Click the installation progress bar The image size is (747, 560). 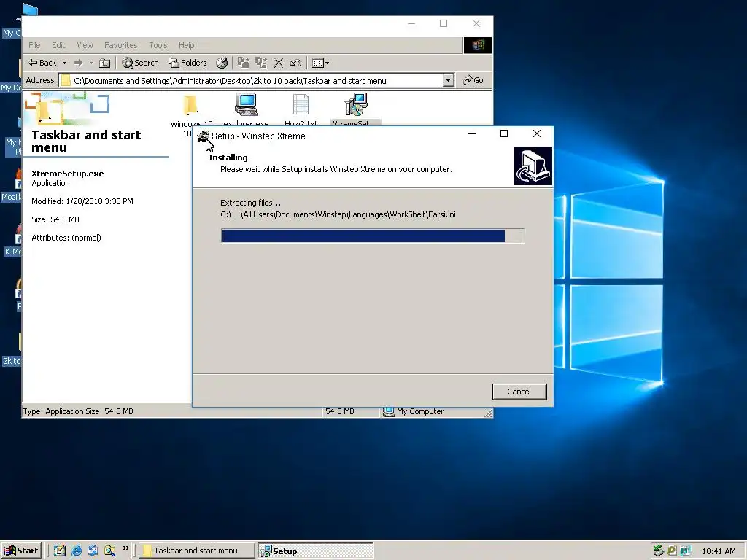coord(373,236)
